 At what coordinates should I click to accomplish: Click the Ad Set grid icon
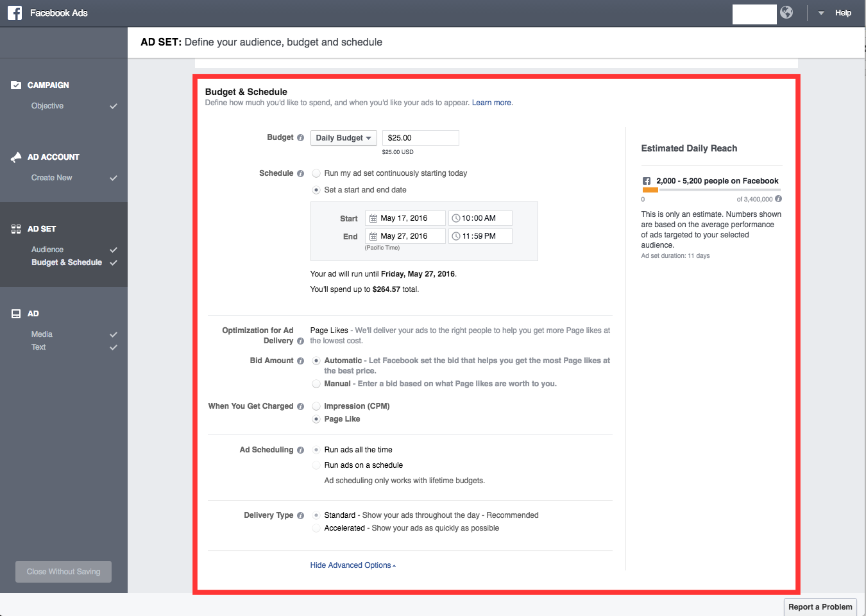[x=16, y=228]
